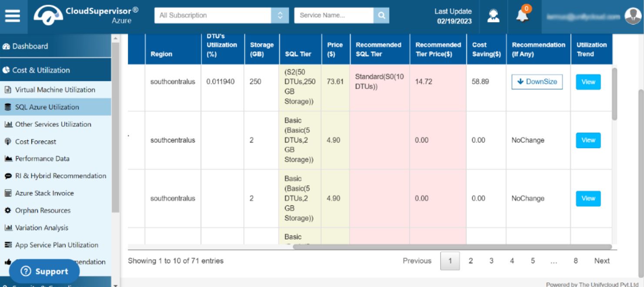
Task: Click the Performance Data area-chart icon
Action: 8,159
